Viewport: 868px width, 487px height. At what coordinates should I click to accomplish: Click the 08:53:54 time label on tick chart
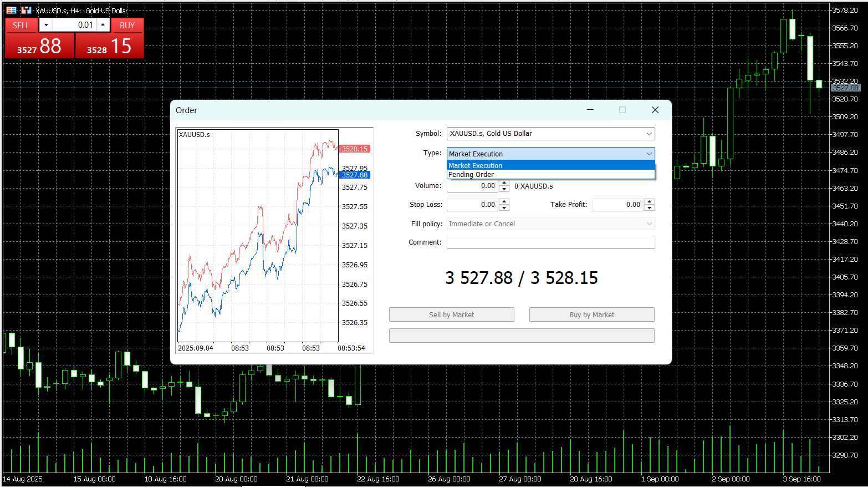[x=351, y=348]
